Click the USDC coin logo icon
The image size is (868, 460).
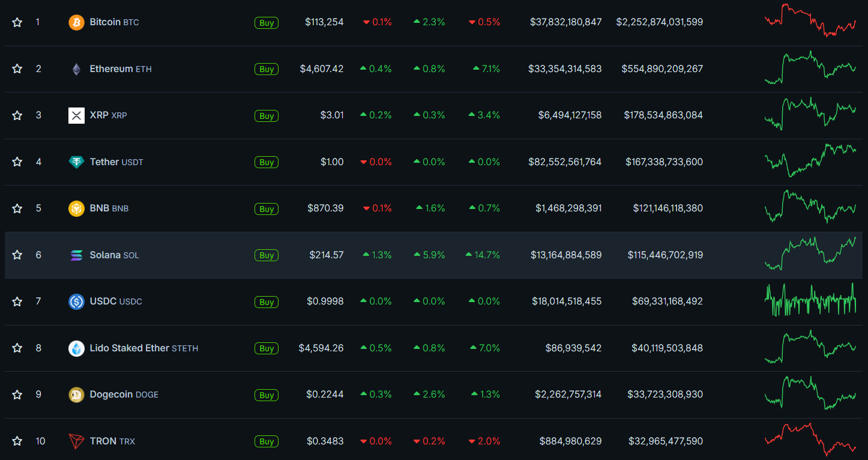[x=76, y=301]
